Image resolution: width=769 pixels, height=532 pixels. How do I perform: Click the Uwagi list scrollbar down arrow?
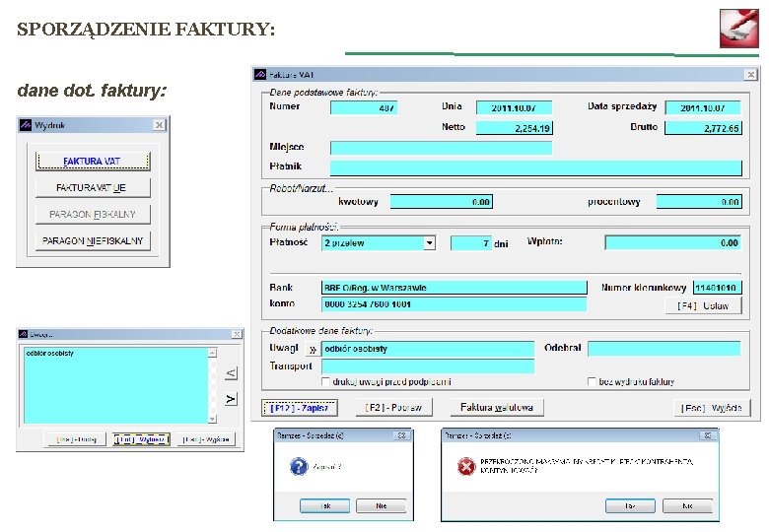click(212, 419)
